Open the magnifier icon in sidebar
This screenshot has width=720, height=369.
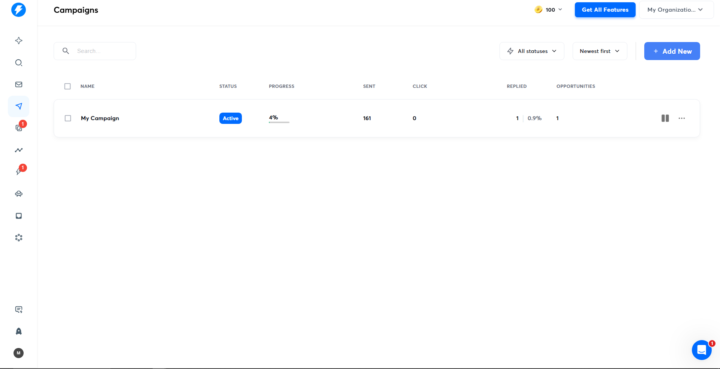[18, 63]
